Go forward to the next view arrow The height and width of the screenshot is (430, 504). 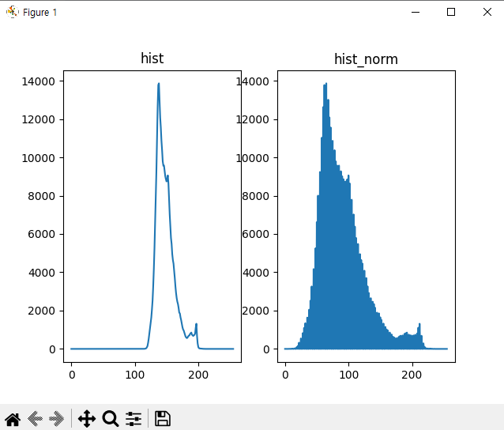coord(57,419)
